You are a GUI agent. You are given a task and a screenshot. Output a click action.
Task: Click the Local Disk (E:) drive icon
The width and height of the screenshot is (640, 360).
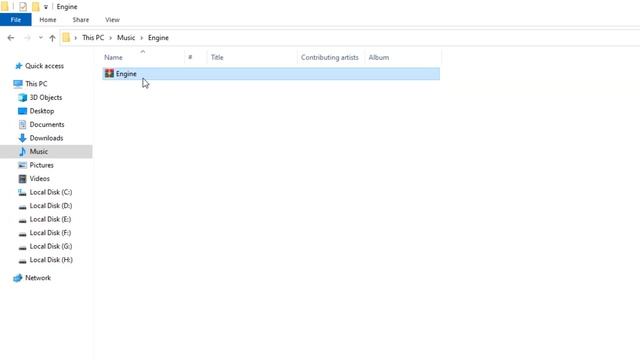22,220
